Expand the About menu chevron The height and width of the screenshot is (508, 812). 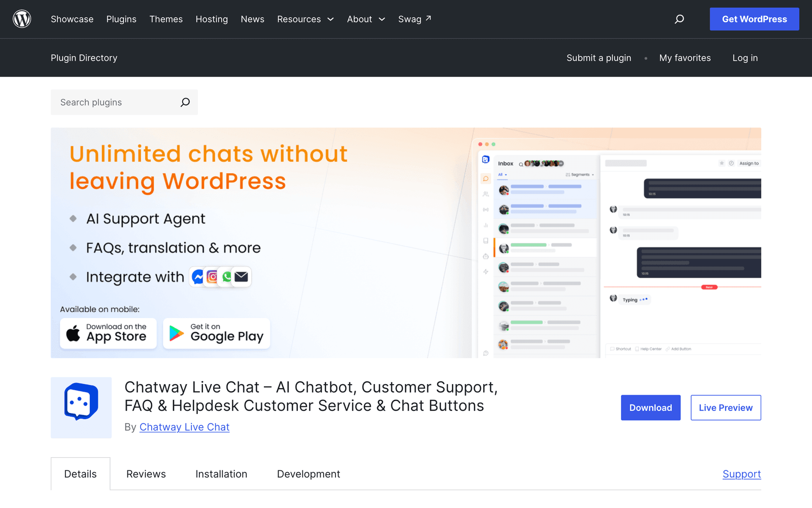click(x=382, y=19)
